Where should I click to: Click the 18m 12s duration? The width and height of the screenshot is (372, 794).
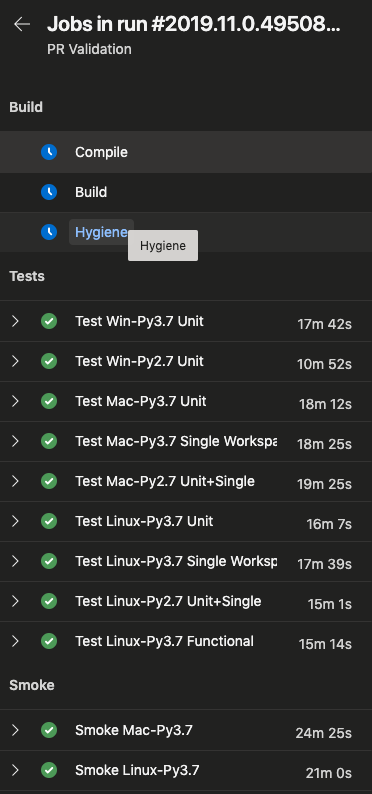(x=325, y=404)
